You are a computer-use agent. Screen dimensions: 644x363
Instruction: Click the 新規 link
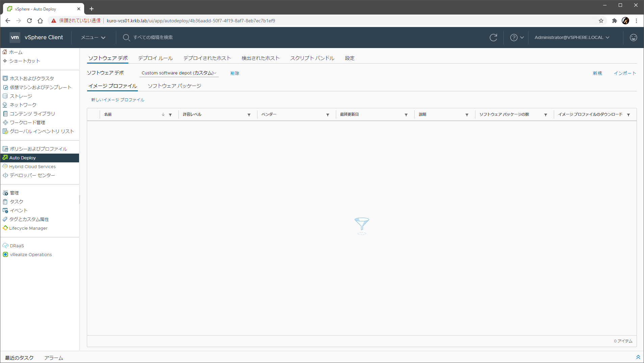click(x=597, y=73)
